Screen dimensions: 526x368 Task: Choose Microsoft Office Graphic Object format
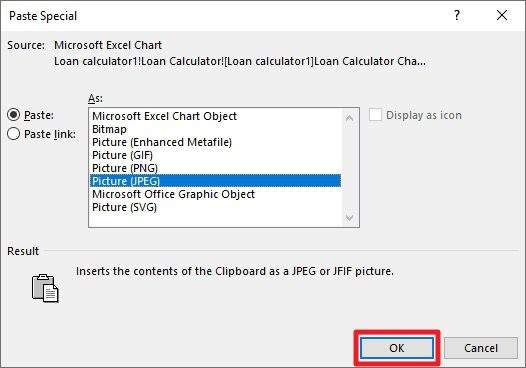click(x=173, y=194)
